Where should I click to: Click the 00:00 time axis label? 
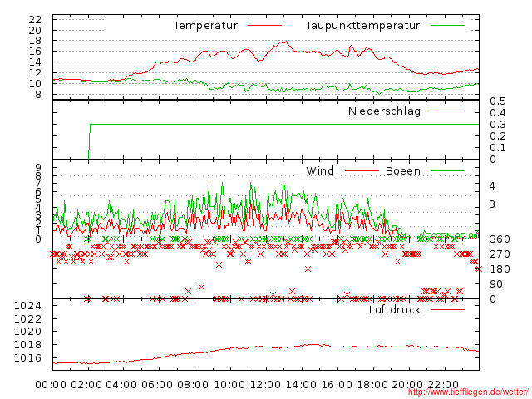pos(51,385)
